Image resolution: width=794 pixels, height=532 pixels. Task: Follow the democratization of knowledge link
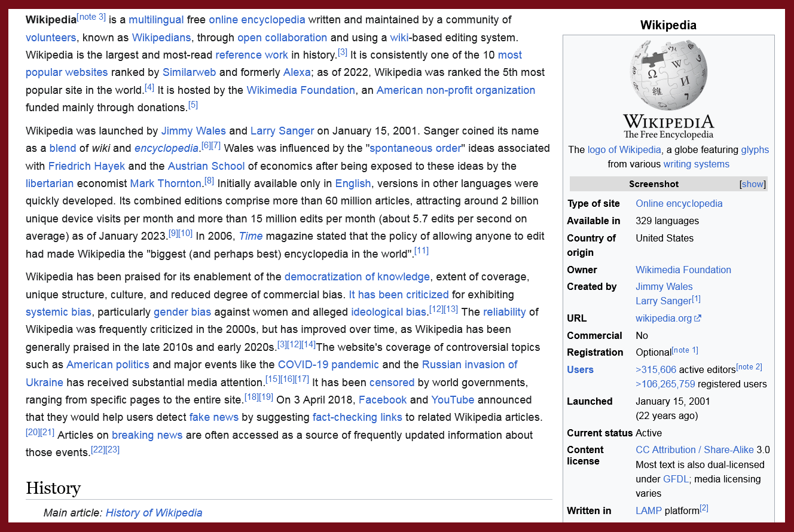click(357, 277)
